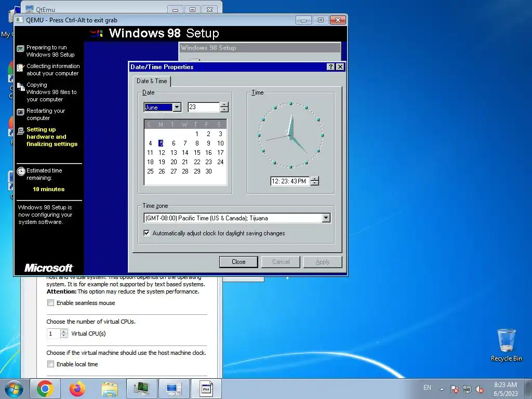
Task: Select day 20 in the calendar
Action: tap(174, 162)
